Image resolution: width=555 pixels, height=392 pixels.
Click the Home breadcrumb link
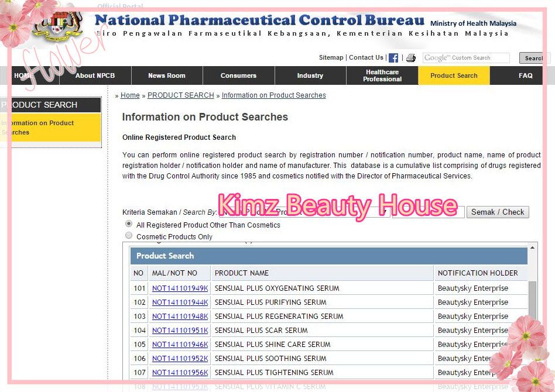[x=130, y=95]
